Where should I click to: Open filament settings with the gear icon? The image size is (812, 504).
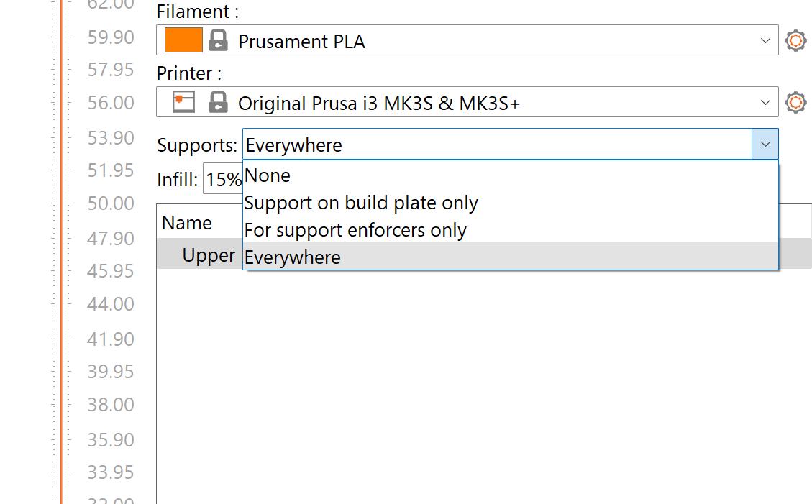795,40
